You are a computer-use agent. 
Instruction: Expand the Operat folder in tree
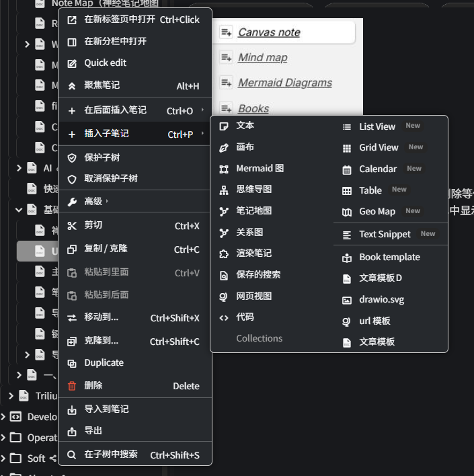[x=4, y=438]
